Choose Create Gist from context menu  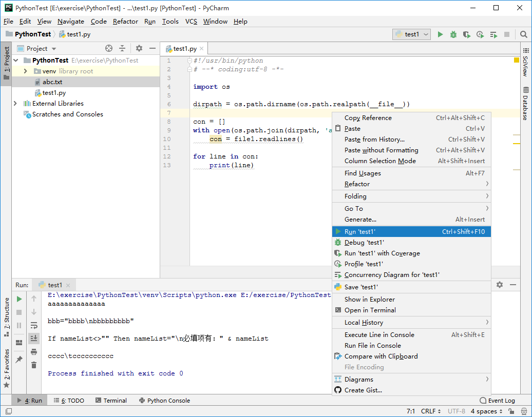coord(411,390)
